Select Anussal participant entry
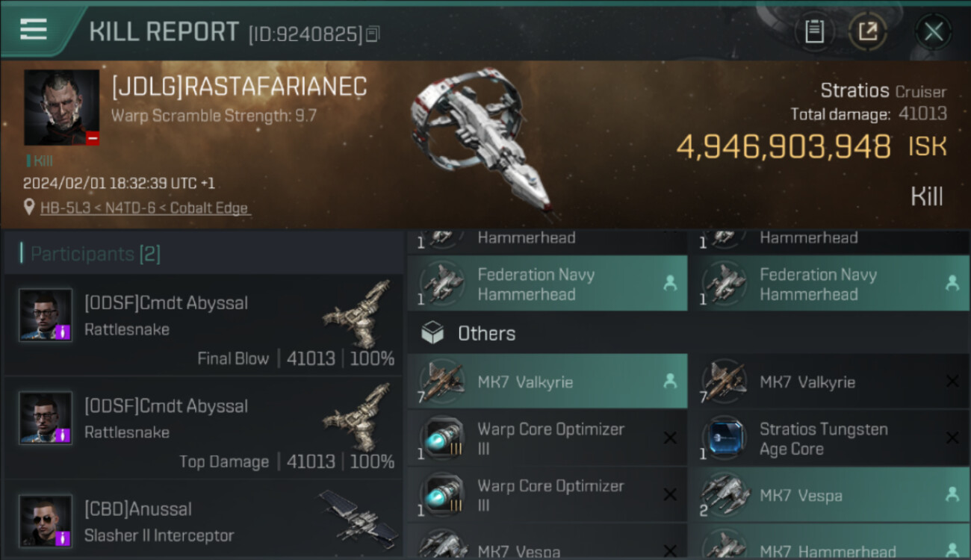This screenshot has height=560, width=971. (203, 521)
